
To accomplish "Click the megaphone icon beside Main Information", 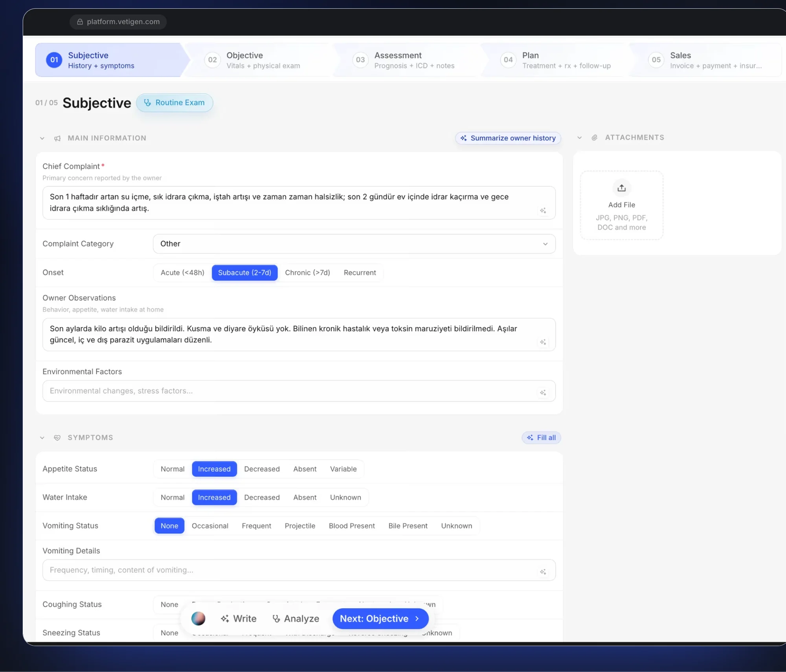I will (x=57, y=138).
